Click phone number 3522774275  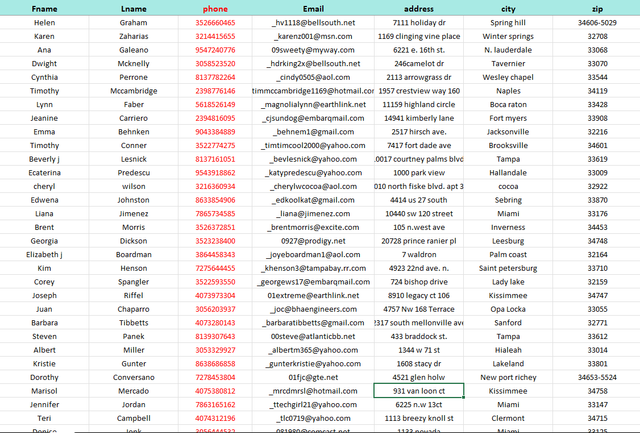click(215, 145)
